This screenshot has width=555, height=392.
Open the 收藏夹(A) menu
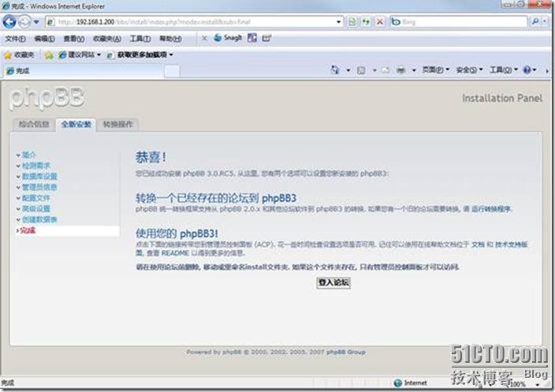coord(106,39)
